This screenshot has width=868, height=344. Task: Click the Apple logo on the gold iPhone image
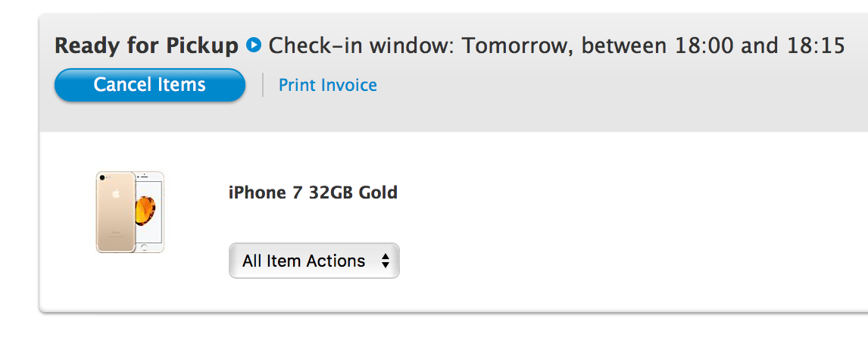tap(116, 194)
